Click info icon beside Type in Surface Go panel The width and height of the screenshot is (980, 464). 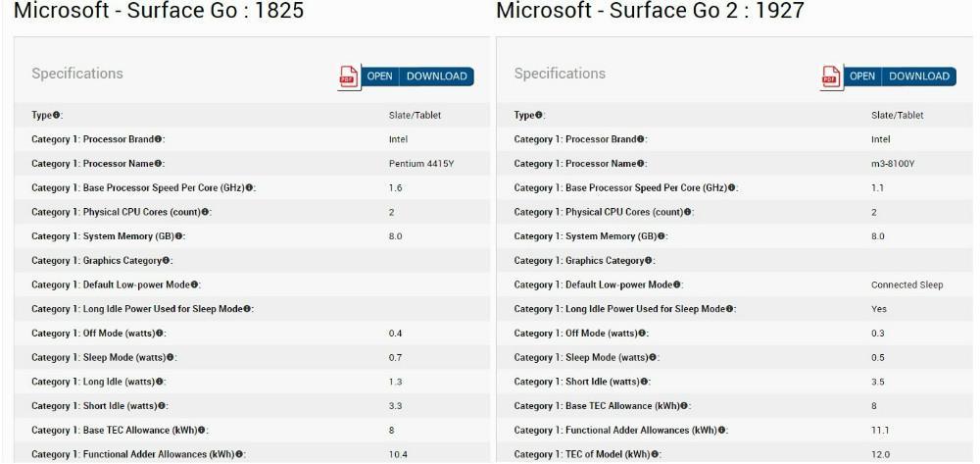pos(56,115)
